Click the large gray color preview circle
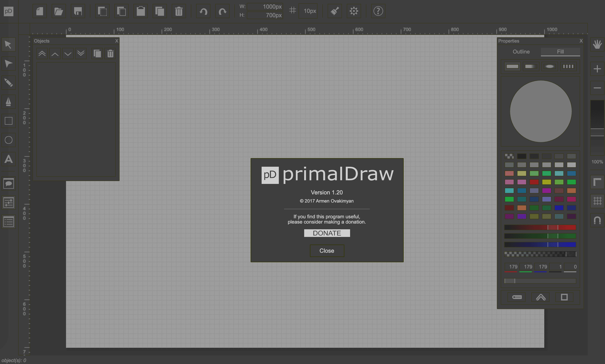The height and width of the screenshot is (364, 605). point(541,111)
